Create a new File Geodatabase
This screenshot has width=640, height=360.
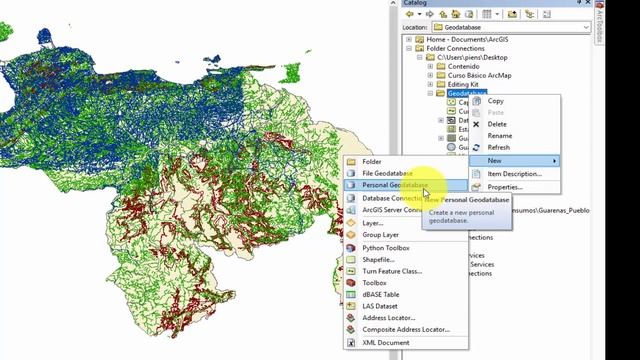point(406,173)
